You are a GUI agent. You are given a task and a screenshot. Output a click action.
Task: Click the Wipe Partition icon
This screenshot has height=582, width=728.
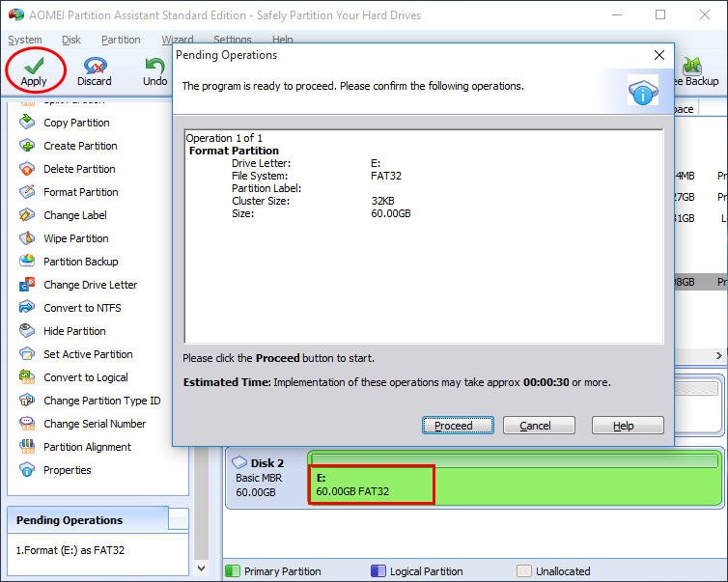tap(27, 238)
